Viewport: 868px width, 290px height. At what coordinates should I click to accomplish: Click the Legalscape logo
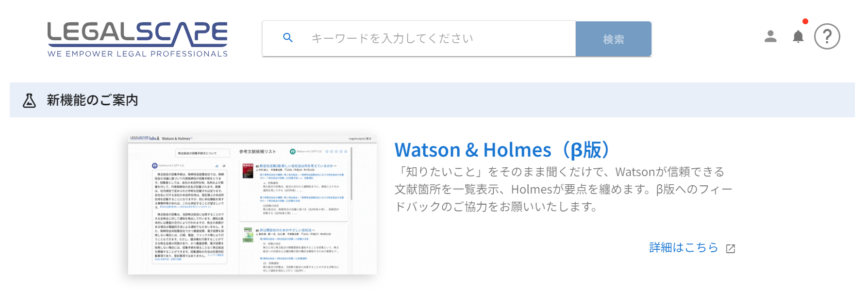[137, 39]
